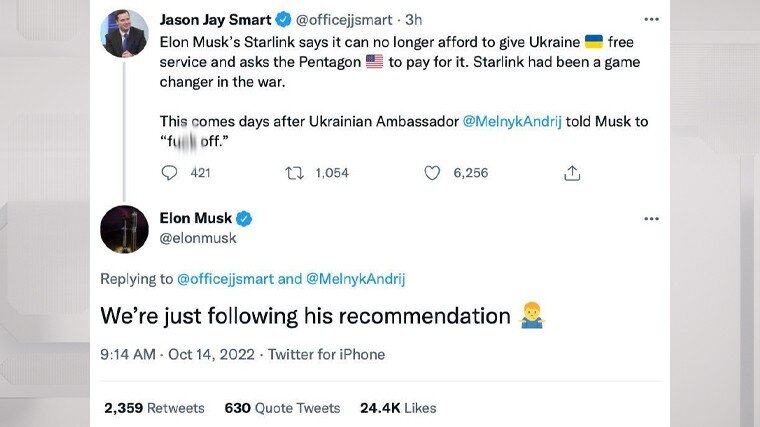View the 24.4K Likes list
The height and width of the screenshot is (427, 760).
(x=398, y=408)
